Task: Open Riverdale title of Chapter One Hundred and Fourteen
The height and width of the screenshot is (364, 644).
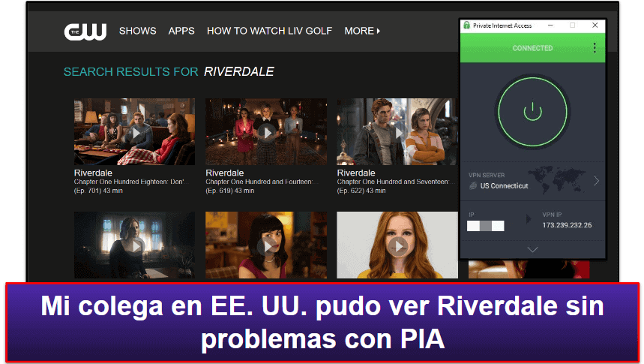Action: pyautogui.click(x=225, y=173)
